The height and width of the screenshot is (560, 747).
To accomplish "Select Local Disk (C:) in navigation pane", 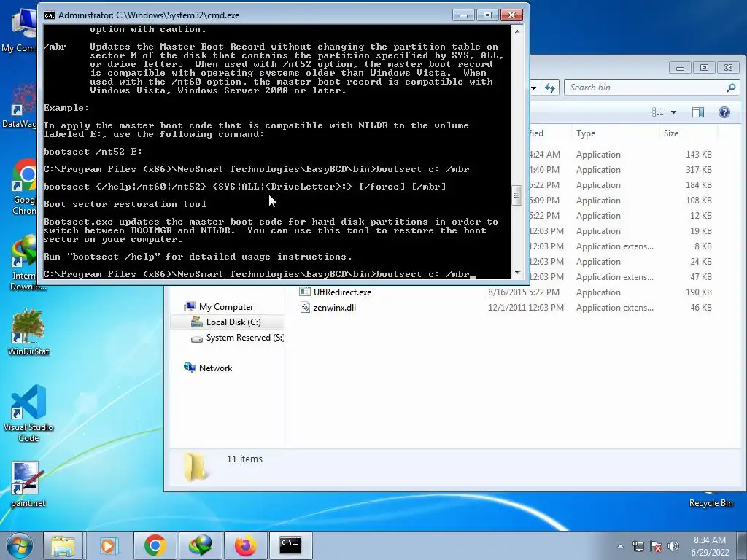I will [x=233, y=322].
